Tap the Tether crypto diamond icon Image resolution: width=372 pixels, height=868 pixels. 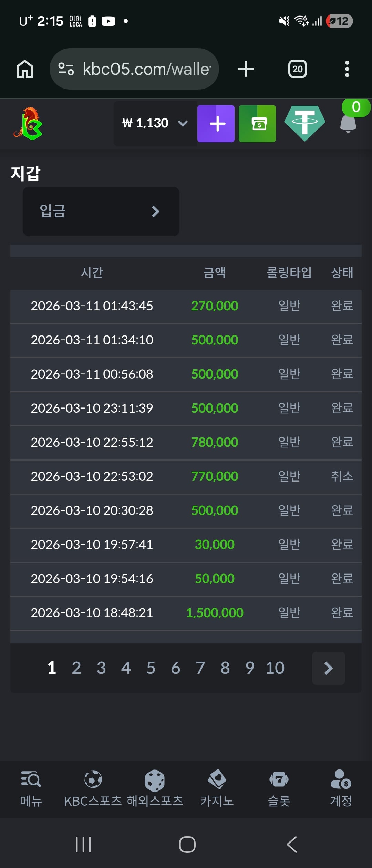tap(304, 123)
